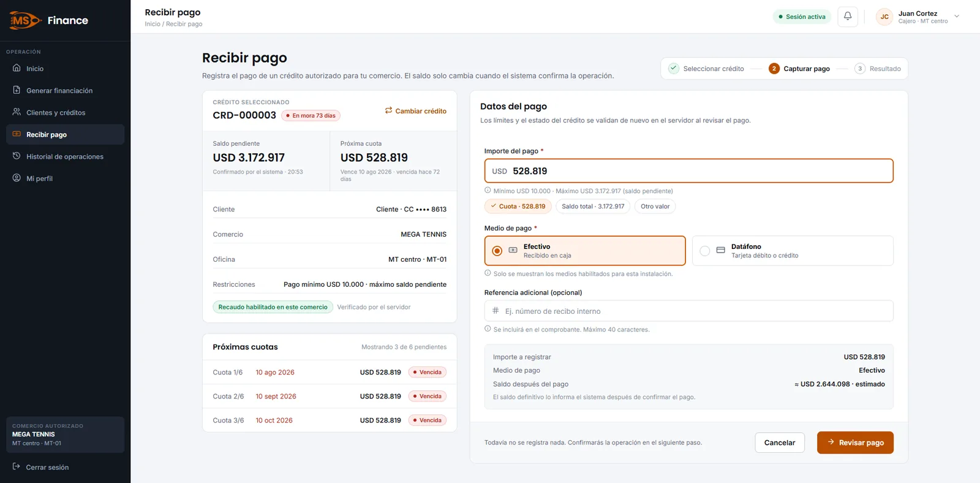This screenshot has height=483, width=980.
Task: Choose the Cuota · 528.819 amount chip
Action: [x=518, y=207]
